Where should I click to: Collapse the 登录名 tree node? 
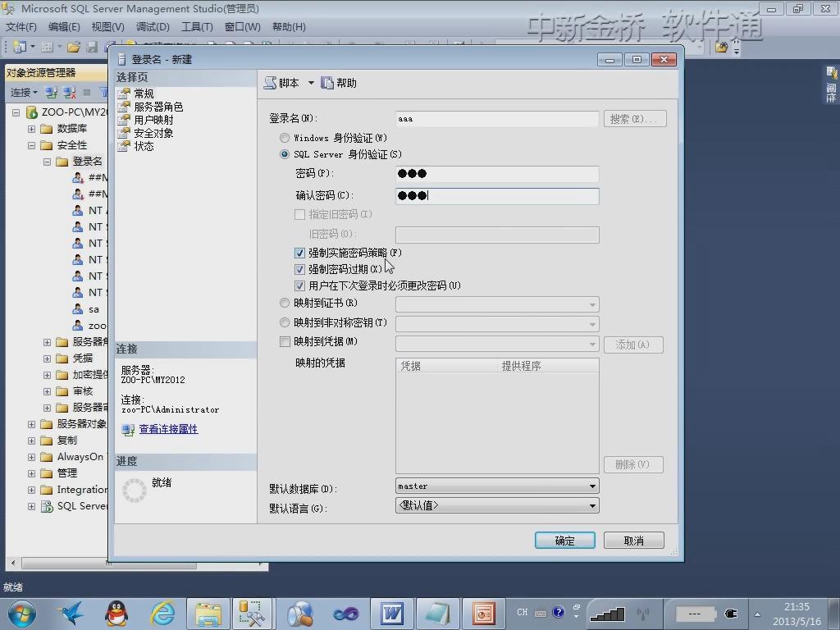47,162
